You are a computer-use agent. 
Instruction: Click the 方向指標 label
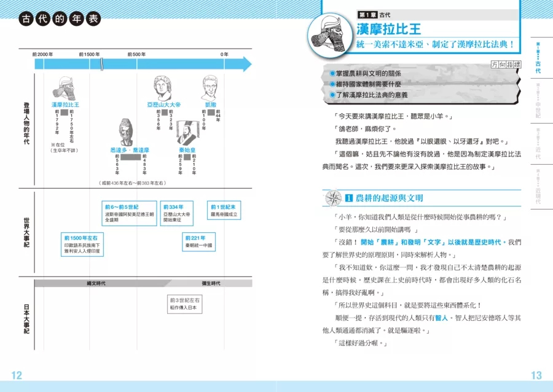506,64
